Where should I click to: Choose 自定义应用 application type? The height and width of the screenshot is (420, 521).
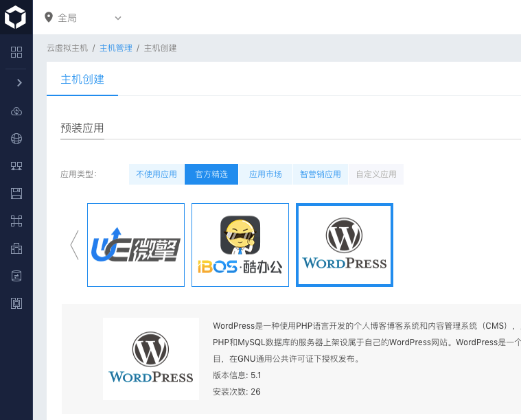tap(376, 174)
